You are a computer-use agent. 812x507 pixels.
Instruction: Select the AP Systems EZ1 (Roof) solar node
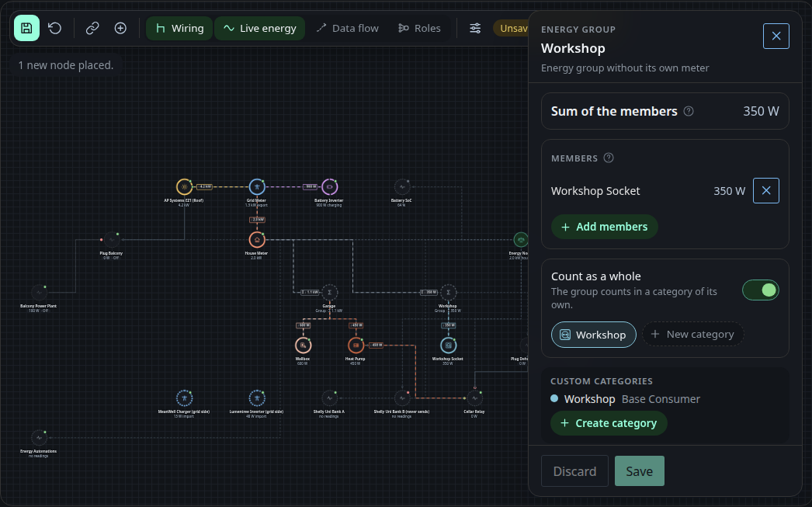coord(184,187)
